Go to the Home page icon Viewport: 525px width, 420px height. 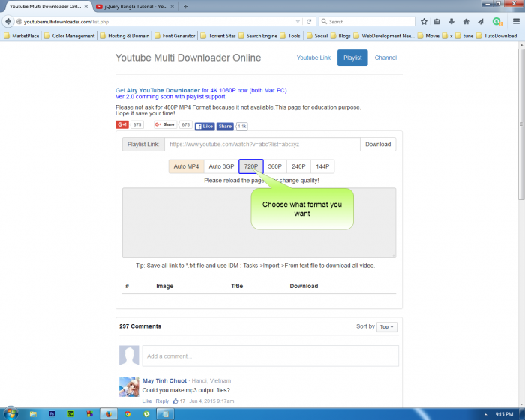466,22
